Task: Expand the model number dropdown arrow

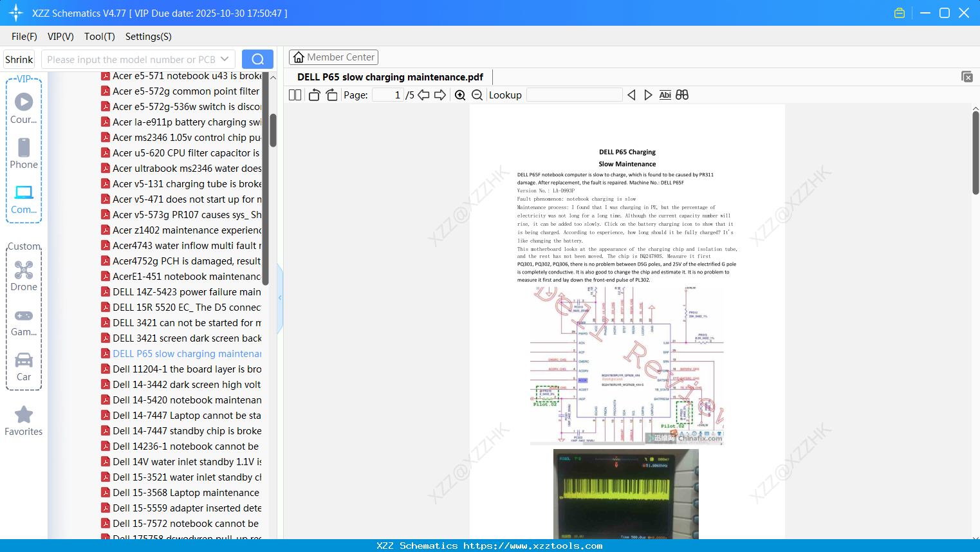Action: (x=225, y=59)
